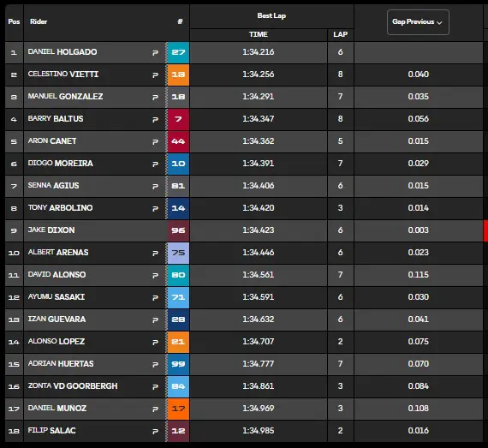
Task: Click pit icon in Filip Salac row
Action: click(x=155, y=431)
